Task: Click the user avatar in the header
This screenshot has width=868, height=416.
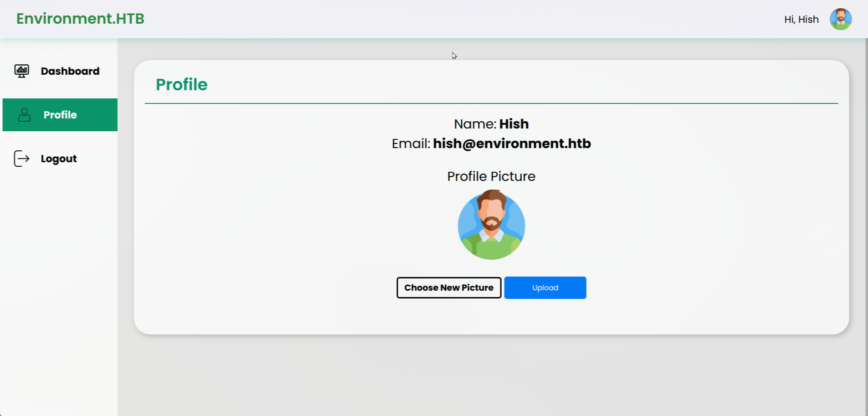Action: pos(840,19)
